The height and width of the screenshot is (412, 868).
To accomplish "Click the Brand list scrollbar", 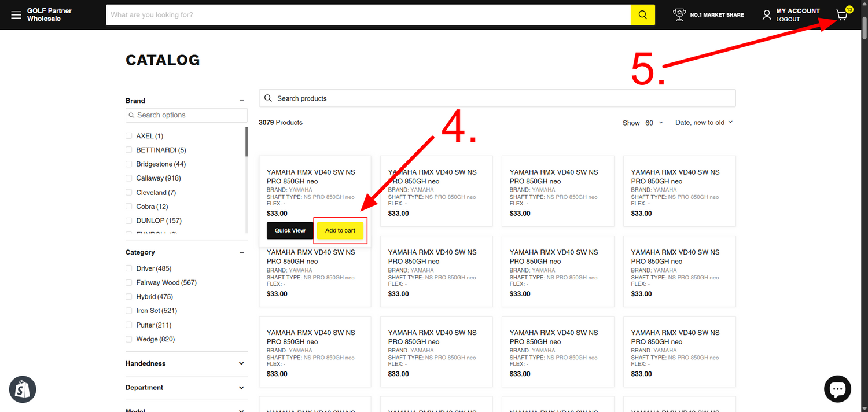I will tap(247, 142).
